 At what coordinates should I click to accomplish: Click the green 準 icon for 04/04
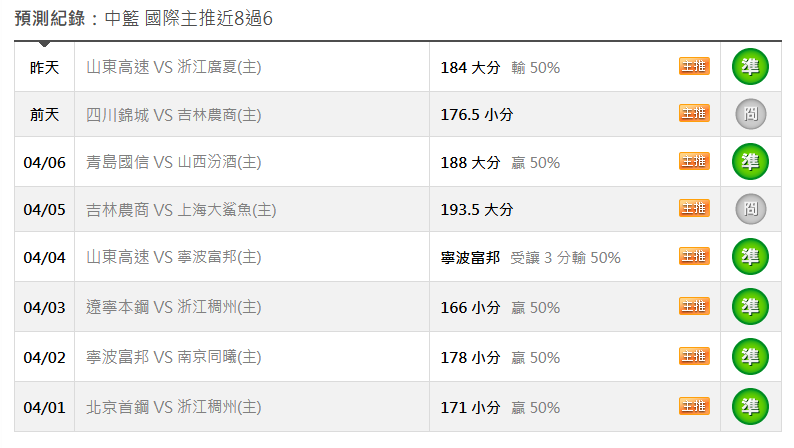750,256
